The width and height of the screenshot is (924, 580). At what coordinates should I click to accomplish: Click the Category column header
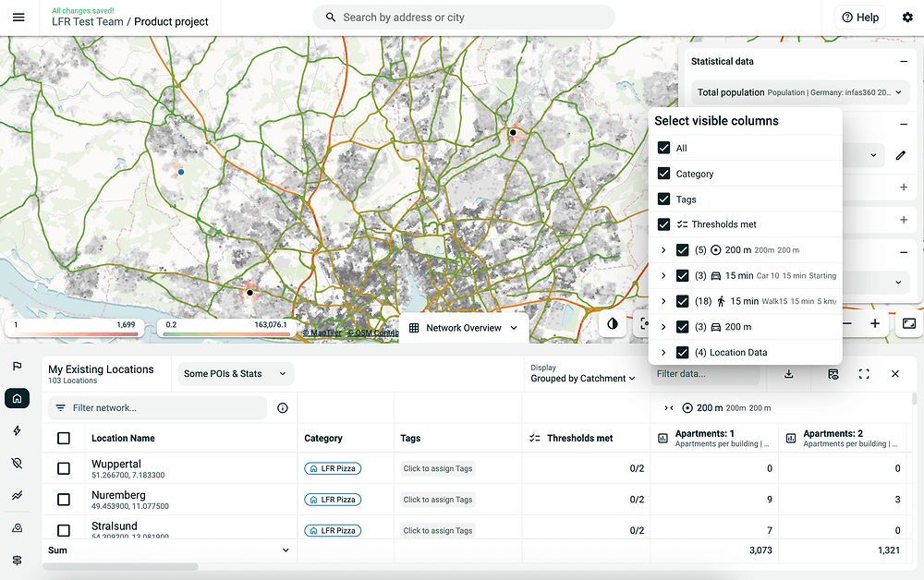coord(322,438)
